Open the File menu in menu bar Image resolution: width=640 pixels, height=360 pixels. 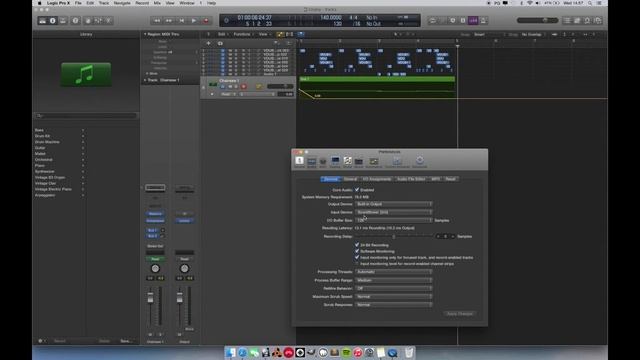(78, 3)
